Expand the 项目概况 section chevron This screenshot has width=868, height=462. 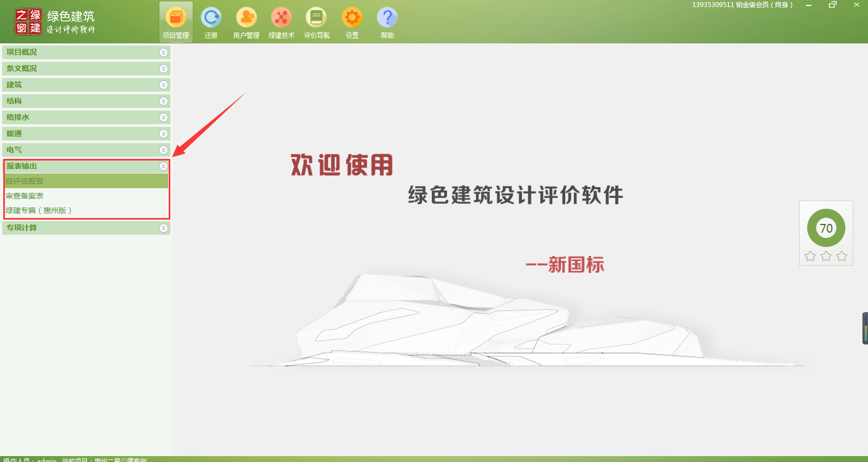(x=163, y=52)
